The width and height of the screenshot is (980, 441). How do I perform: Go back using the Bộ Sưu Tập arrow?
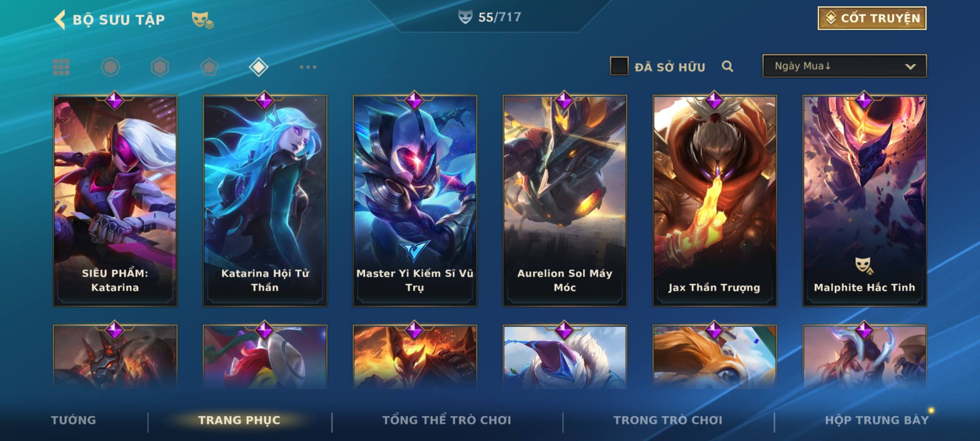pyautogui.click(x=60, y=20)
